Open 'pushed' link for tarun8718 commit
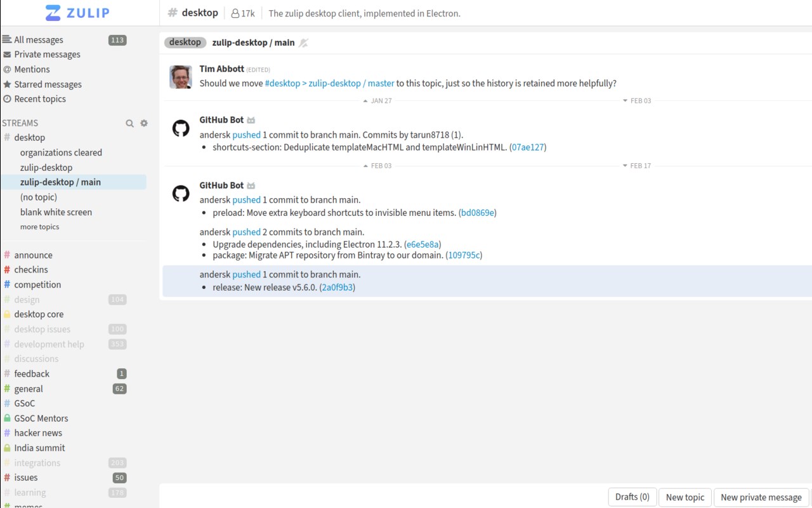The image size is (812, 508). pyautogui.click(x=246, y=135)
